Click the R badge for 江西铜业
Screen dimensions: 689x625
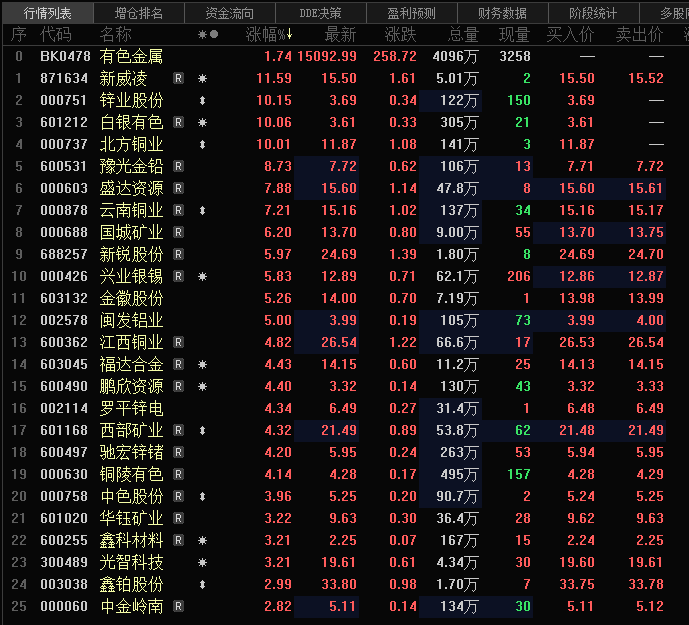click(178, 342)
